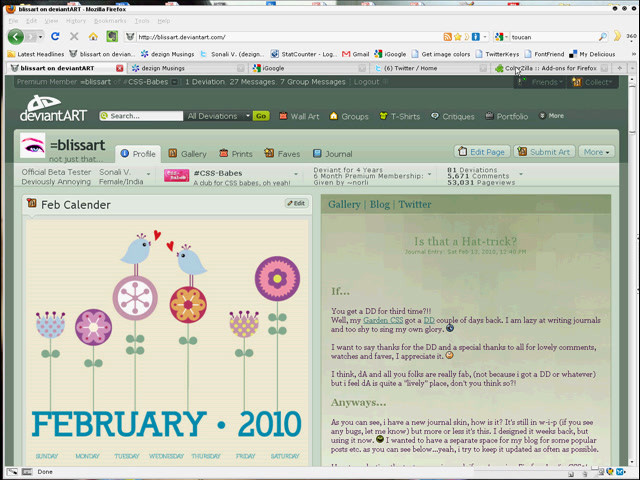Viewport: 640px width, 480px height.
Task: Click the Feb Calender widget icon
Action: point(31,203)
